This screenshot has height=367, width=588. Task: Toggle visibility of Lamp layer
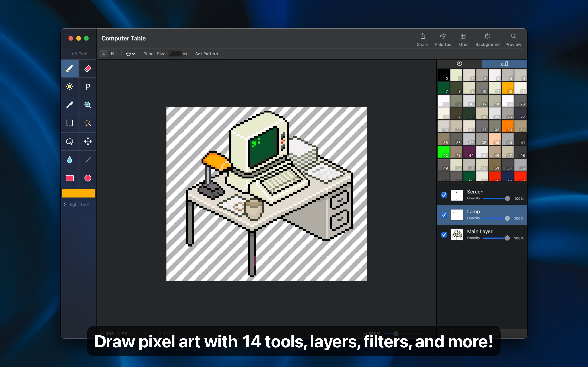(x=444, y=214)
